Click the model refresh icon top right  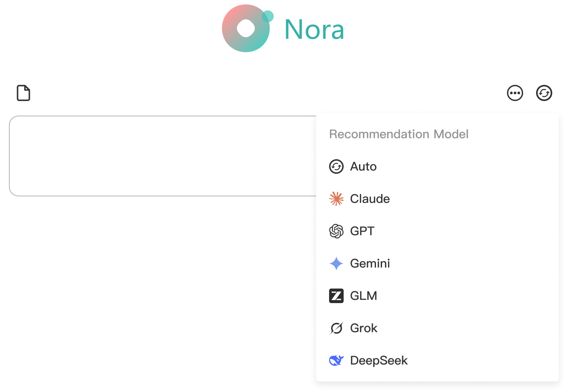544,93
